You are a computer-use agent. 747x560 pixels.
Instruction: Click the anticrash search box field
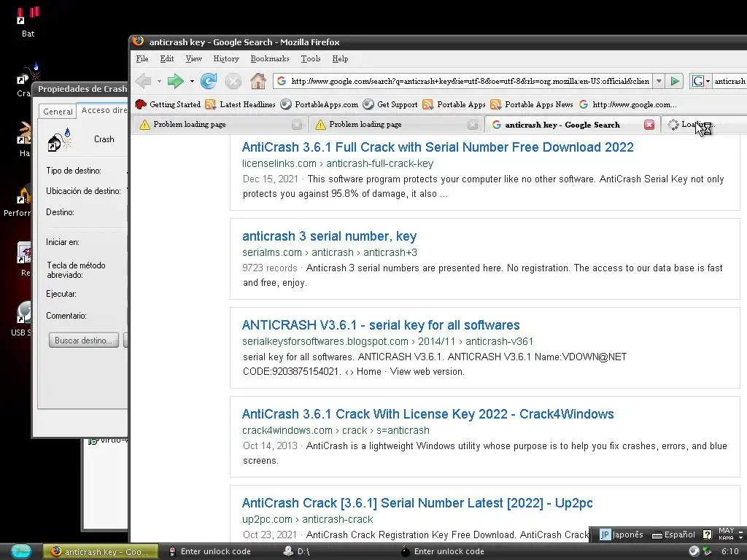pyautogui.click(x=729, y=81)
